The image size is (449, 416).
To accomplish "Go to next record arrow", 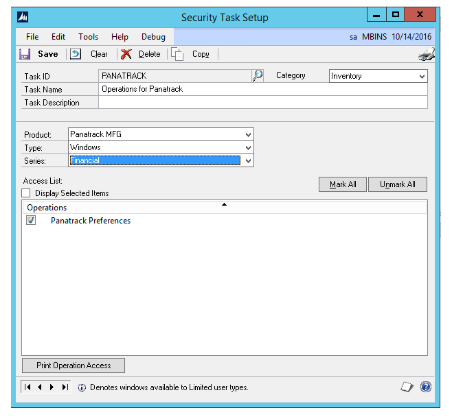I will (x=52, y=387).
